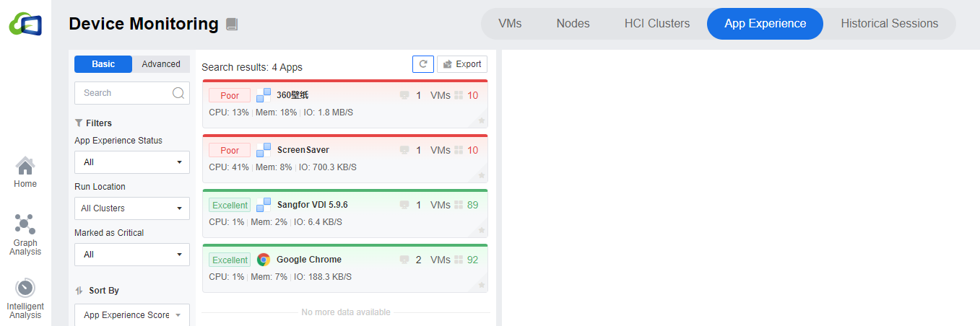
Task: Click the Sort By arrows icon
Action: click(x=79, y=291)
